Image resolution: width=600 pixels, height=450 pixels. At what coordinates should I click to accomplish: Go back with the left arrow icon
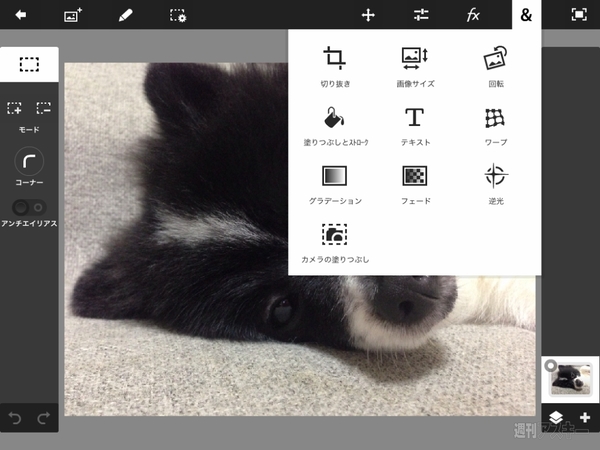point(21,15)
